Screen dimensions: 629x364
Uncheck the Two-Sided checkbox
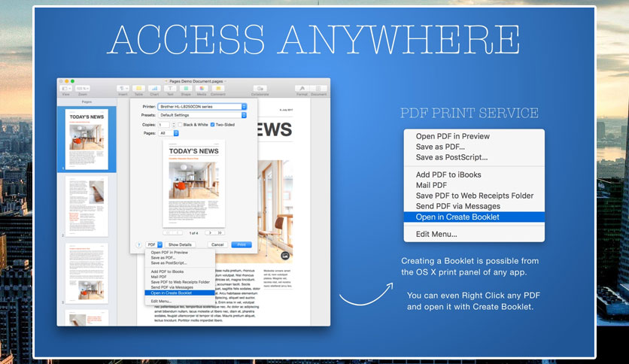tap(213, 125)
